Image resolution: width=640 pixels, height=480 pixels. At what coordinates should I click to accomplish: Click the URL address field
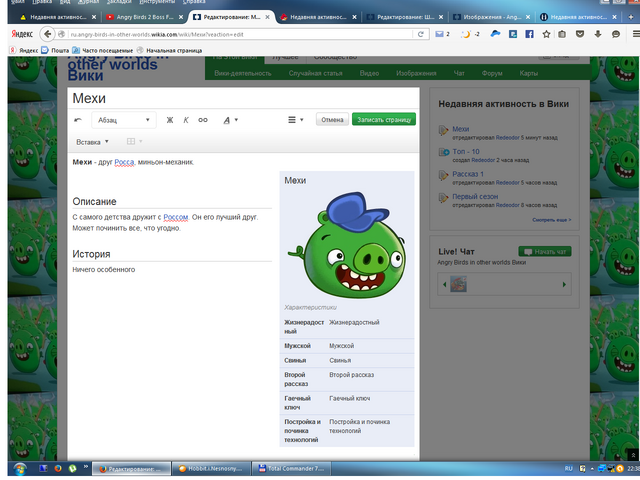(240, 34)
